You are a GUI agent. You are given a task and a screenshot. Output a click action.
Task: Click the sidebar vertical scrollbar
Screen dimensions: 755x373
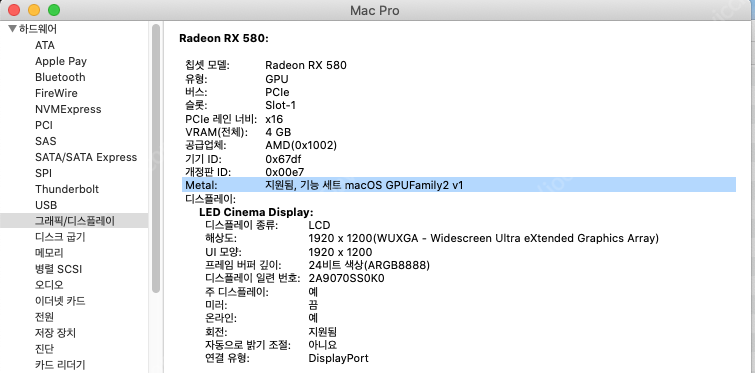click(x=156, y=158)
